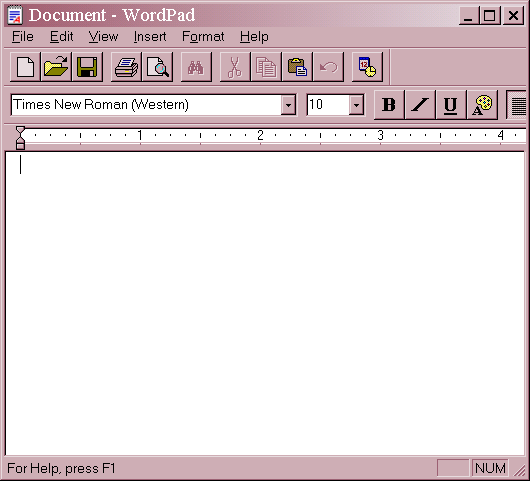Toggle Italic formatting button
The image size is (530, 481).
click(x=420, y=105)
